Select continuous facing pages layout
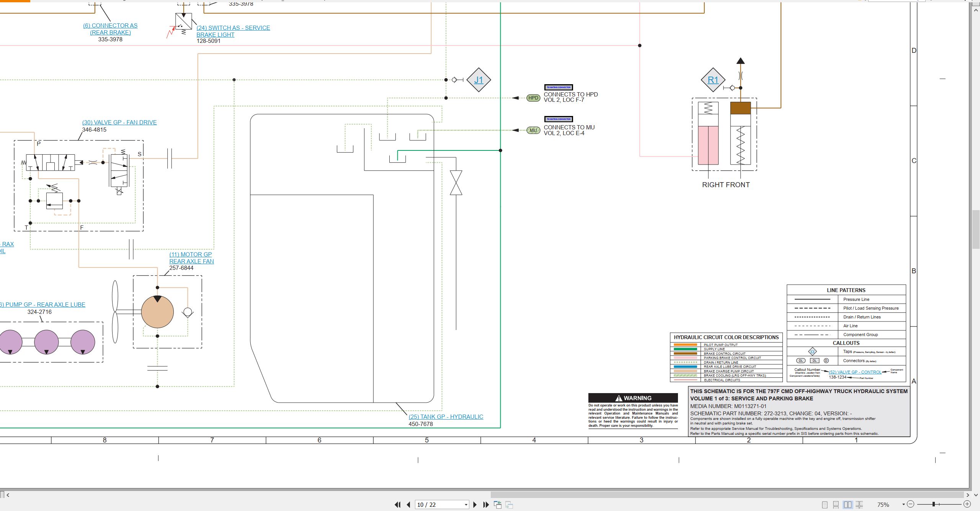980x511 pixels. pyautogui.click(x=859, y=504)
